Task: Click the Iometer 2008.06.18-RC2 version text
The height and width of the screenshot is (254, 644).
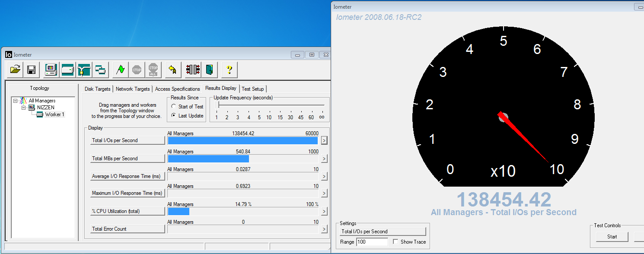Action: pyautogui.click(x=379, y=17)
